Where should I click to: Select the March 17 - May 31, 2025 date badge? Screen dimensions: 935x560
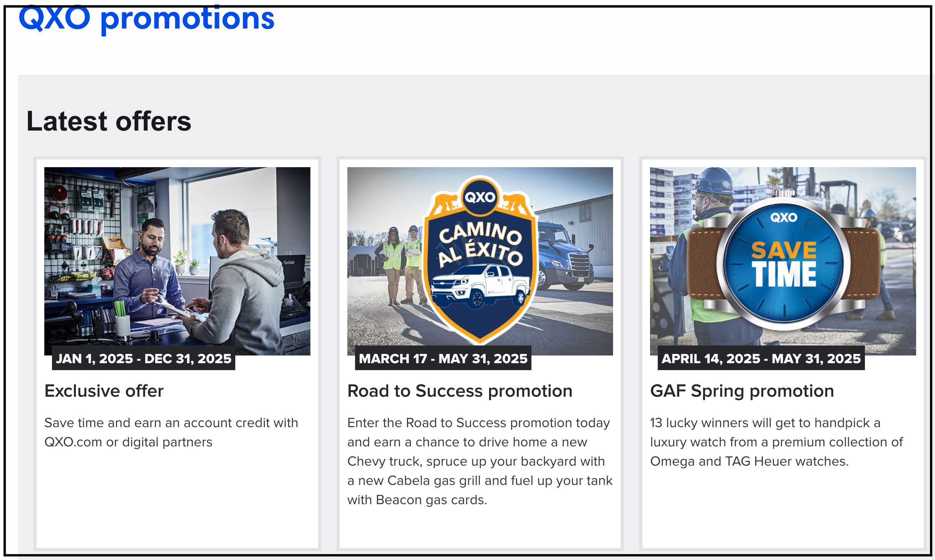pos(443,358)
